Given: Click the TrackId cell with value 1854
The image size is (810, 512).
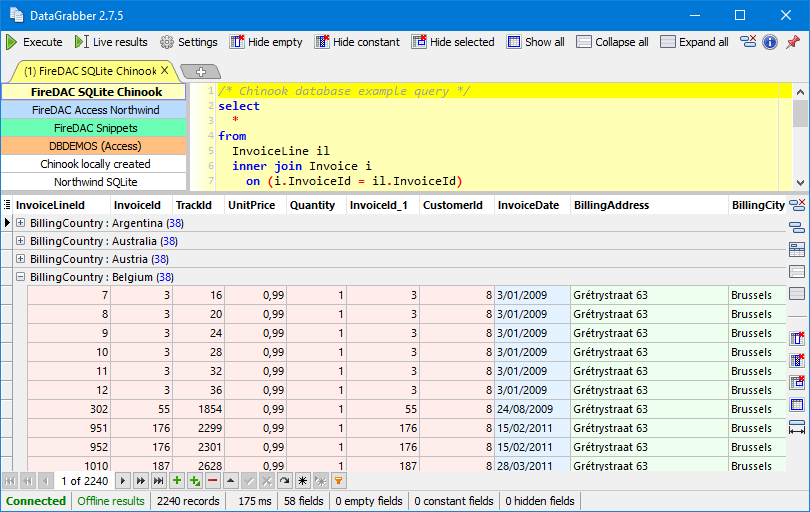Looking at the screenshot, I should [198, 409].
